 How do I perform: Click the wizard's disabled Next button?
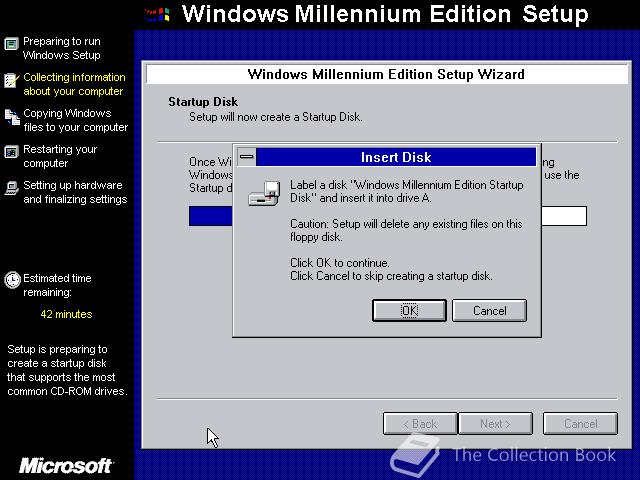(495, 424)
